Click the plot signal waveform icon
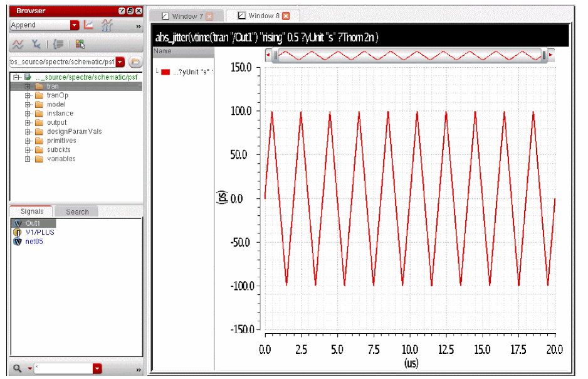This screenshot has height=379, width=588. click(18, 44)
